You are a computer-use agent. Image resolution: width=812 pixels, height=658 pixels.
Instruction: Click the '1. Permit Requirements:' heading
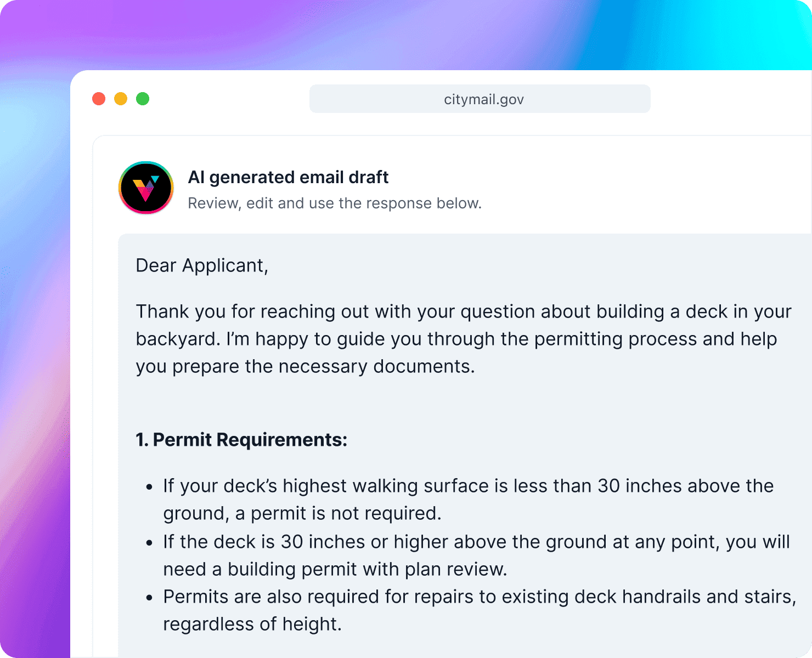241,439
